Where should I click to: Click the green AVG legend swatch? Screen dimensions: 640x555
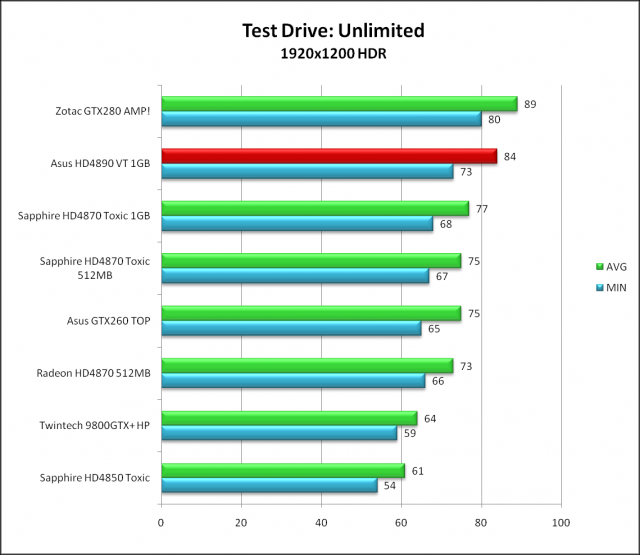point(599,266)
